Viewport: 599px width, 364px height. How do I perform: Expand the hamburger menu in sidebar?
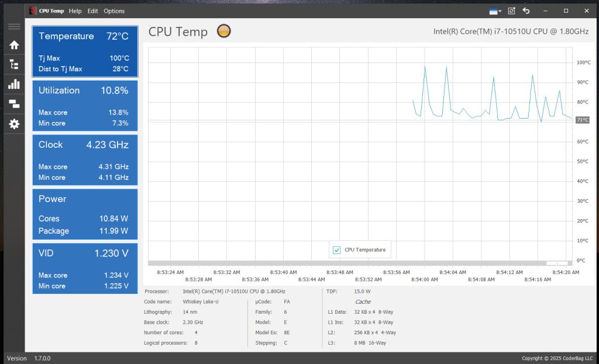14,27
